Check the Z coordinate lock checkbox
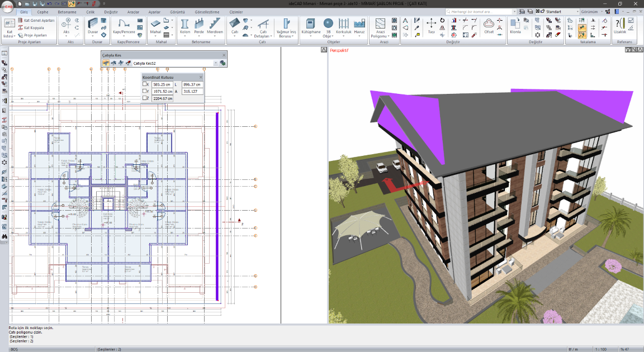This screenshot has width=644, height=352. point(145,98)
